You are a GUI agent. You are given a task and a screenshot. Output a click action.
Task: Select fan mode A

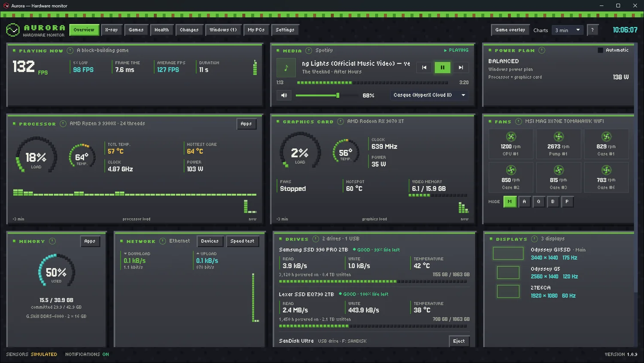[x=524, y=201]
